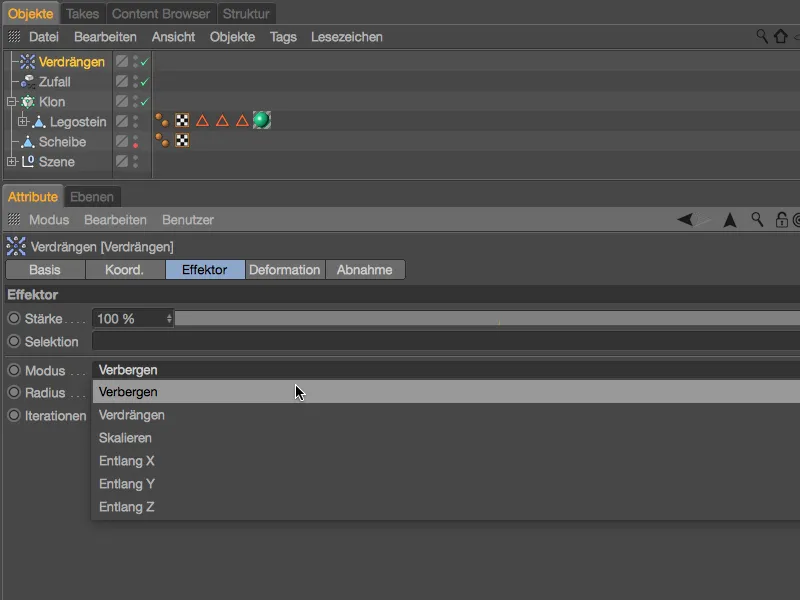
Task: Open the green material tag on Legostein
Action: 260,122
